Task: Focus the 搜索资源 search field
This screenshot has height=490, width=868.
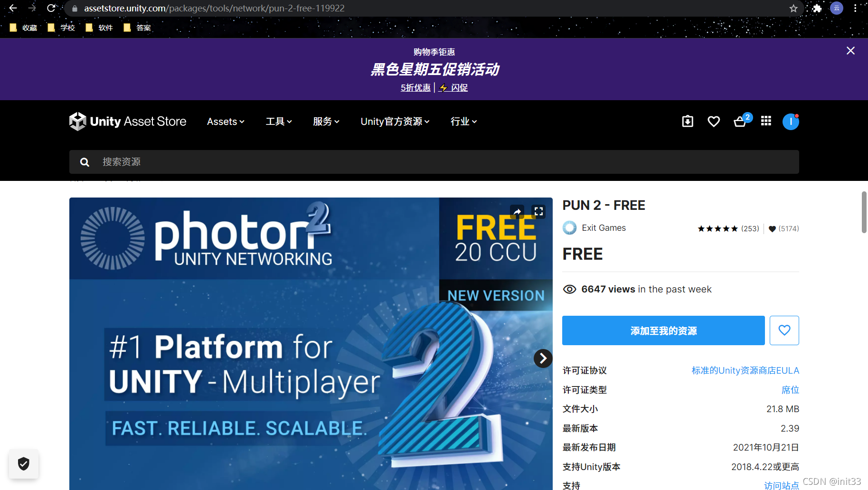Action: point(434,162)
